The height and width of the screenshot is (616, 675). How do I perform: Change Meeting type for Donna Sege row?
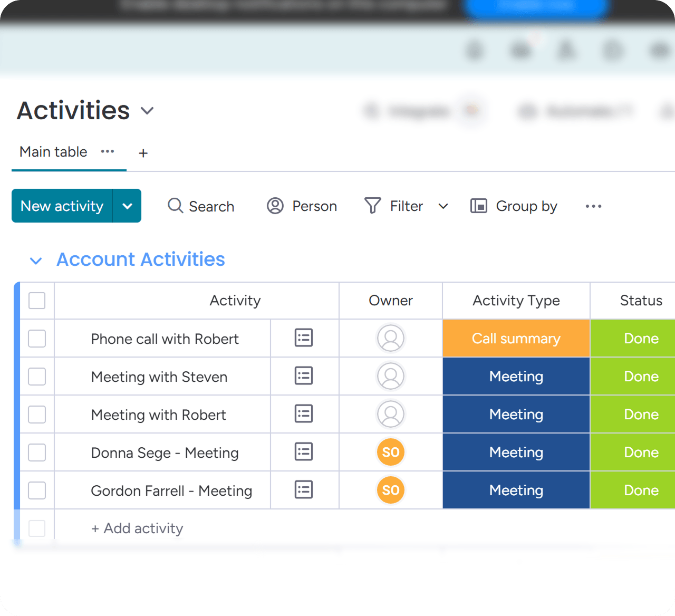[516, 452]
